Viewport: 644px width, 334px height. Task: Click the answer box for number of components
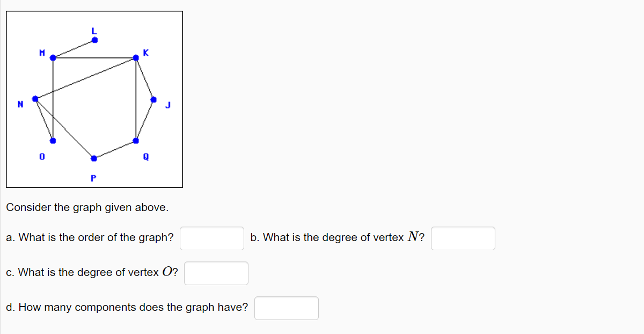point(286,308)
